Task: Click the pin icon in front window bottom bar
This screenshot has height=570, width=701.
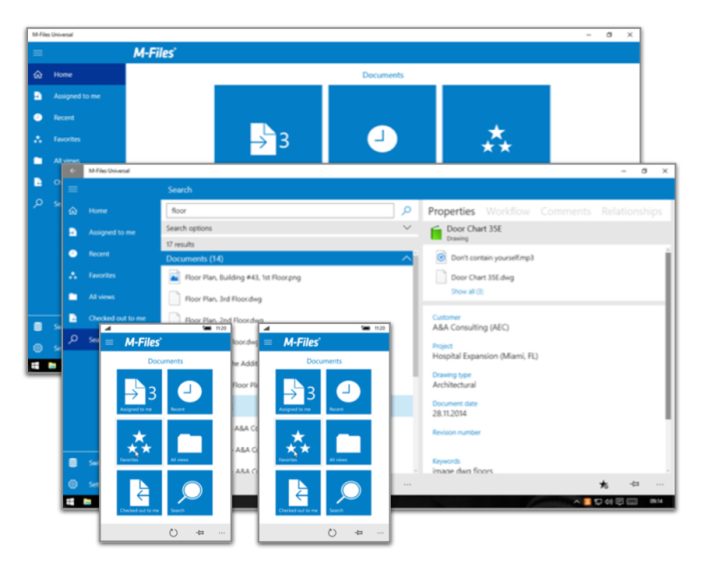Action: tap(634, 484)
